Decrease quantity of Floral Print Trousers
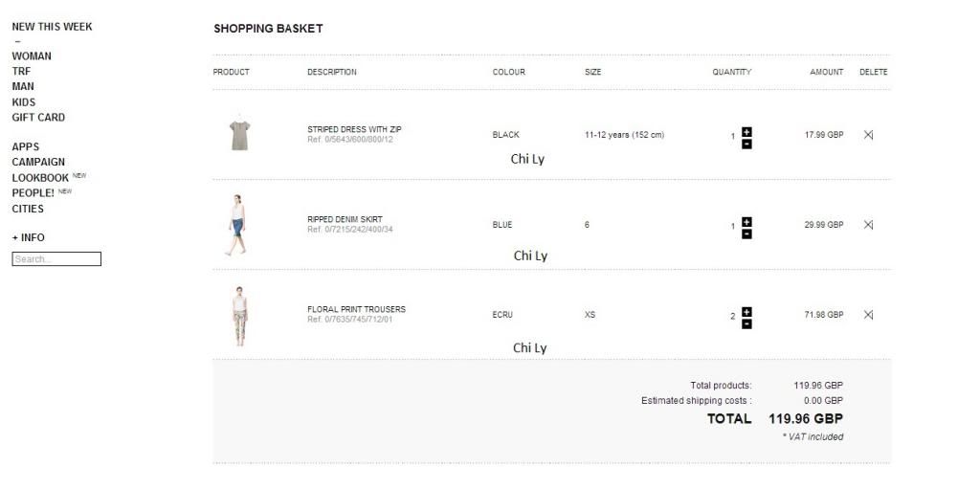The height and width of the screenshot is (489, 980). (746, 323)
